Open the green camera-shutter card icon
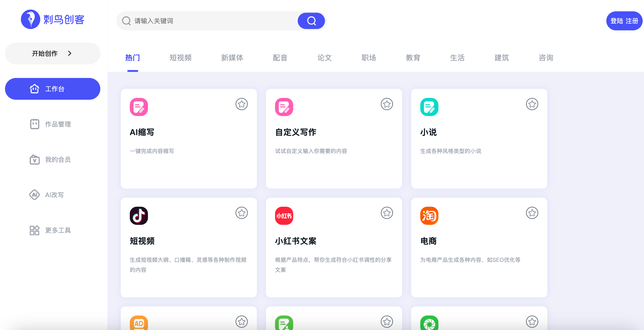Viewport: 644px width, 330px height. pyautogui.click(x=429, y=323)
